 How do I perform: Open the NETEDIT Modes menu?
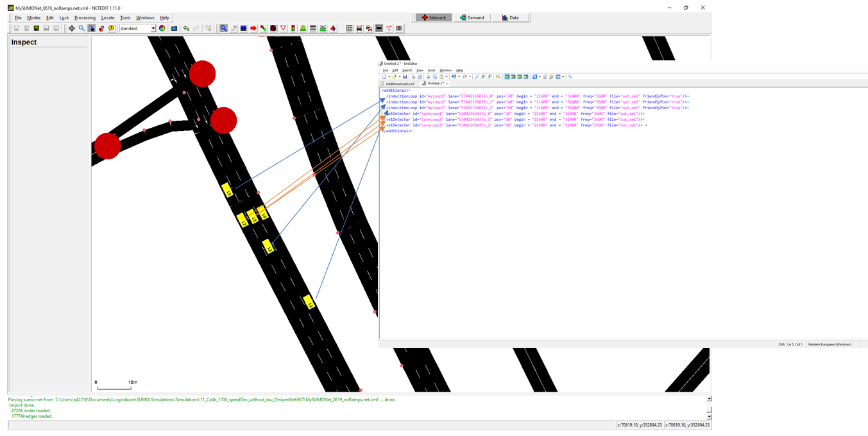[34, 18]
